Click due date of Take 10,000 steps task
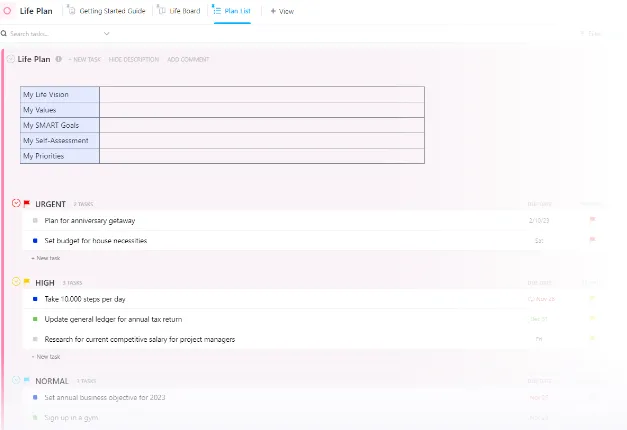The image size is (627, 430). (541, 299)
